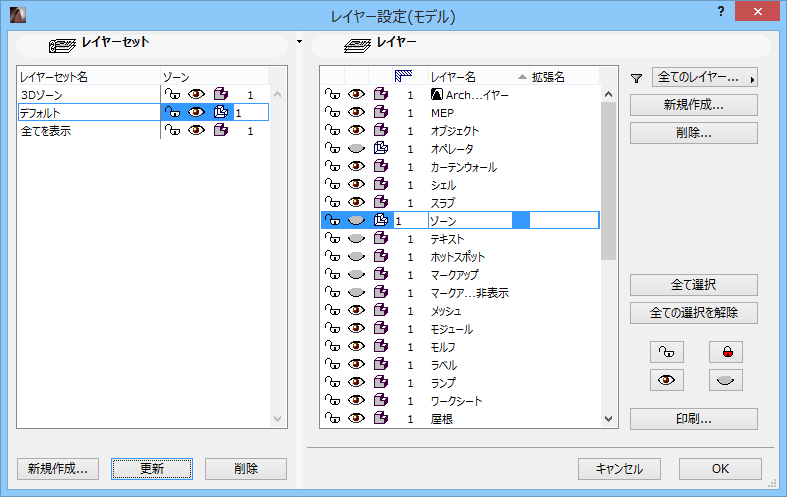This screenshot has width=787, height=497.
Task: Click the help question mark button
Action: (x=721, y=12)
